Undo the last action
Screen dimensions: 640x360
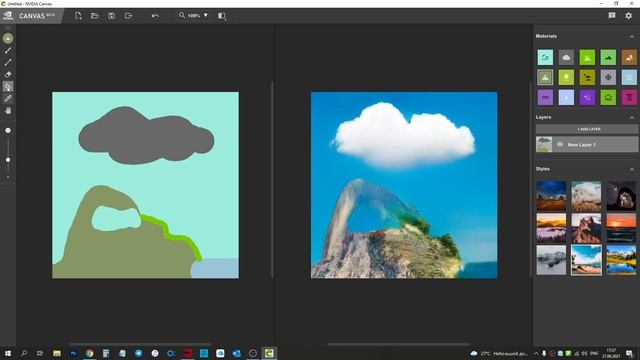coord(155,16)
